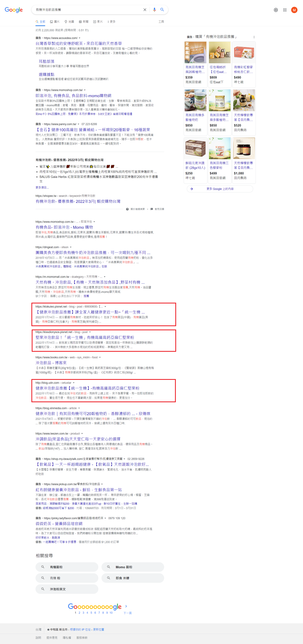Image resolution: width=303 pixels, height=644 pixels.
Task: Expand dropdown next to momoshop.com.tw ad URL
Action: pos(85,90)
